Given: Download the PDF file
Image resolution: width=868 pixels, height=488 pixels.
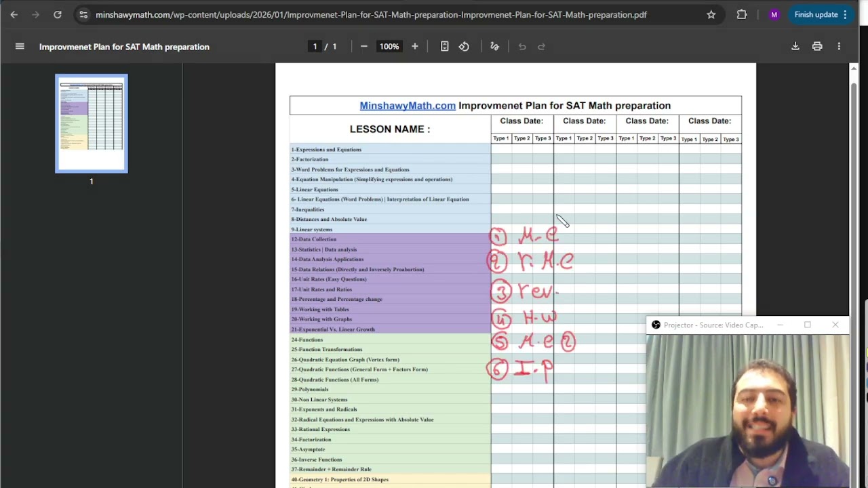Looking at the screenshot, I should [795, 47].
